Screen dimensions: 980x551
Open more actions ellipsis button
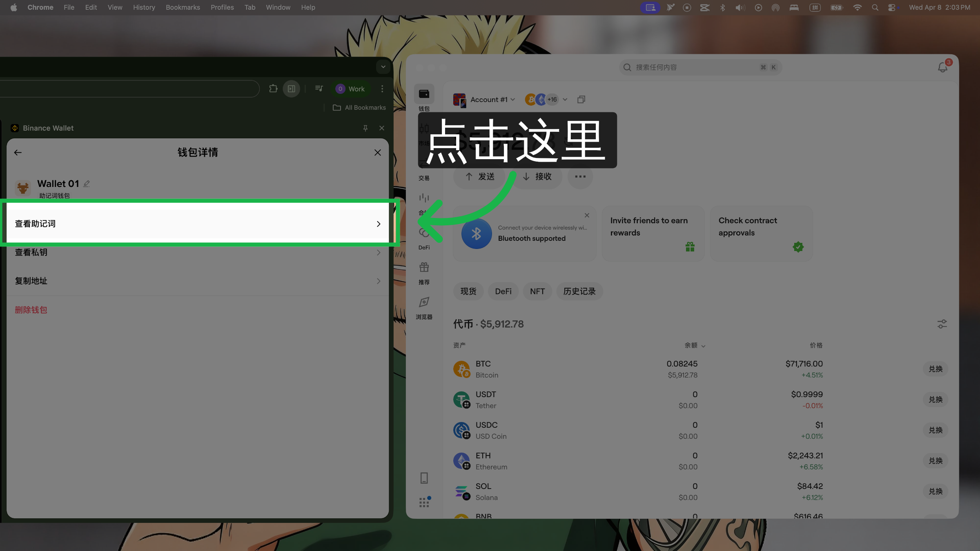click(580, 176)
